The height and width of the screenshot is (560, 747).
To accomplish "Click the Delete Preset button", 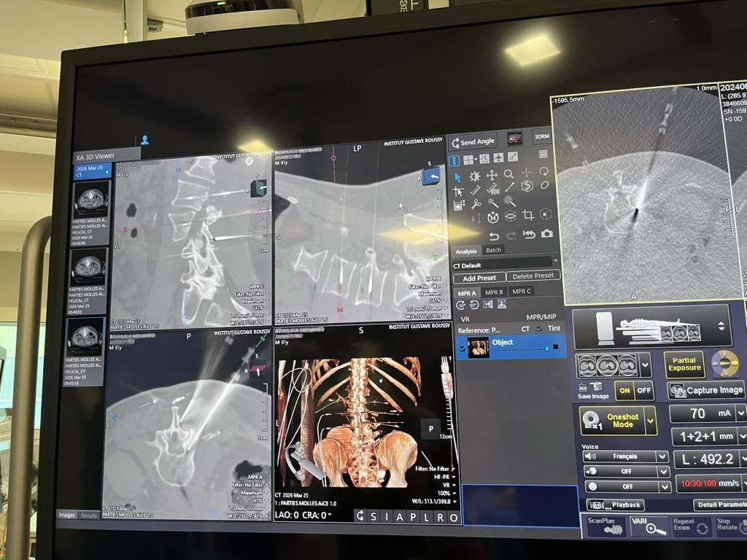I will pos(533,276).
